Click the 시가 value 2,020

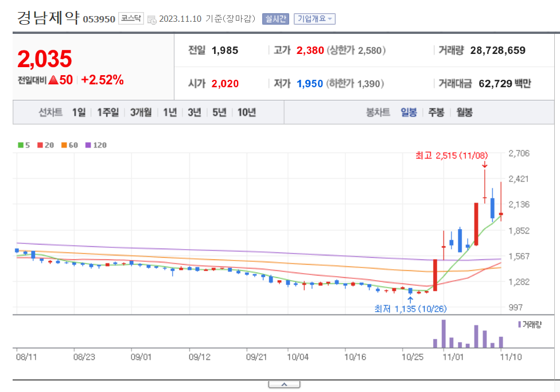pos(225,84)
